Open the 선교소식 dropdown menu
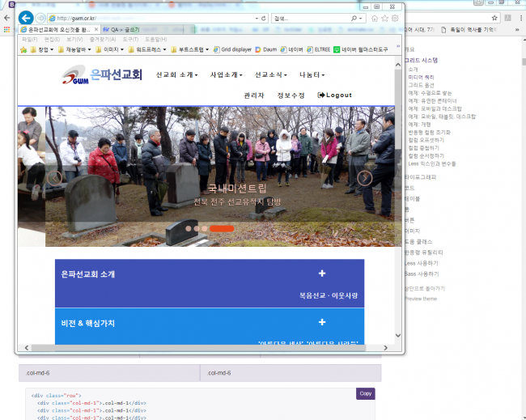The height and width of the screenshot is (420, 526). (271, 74)
